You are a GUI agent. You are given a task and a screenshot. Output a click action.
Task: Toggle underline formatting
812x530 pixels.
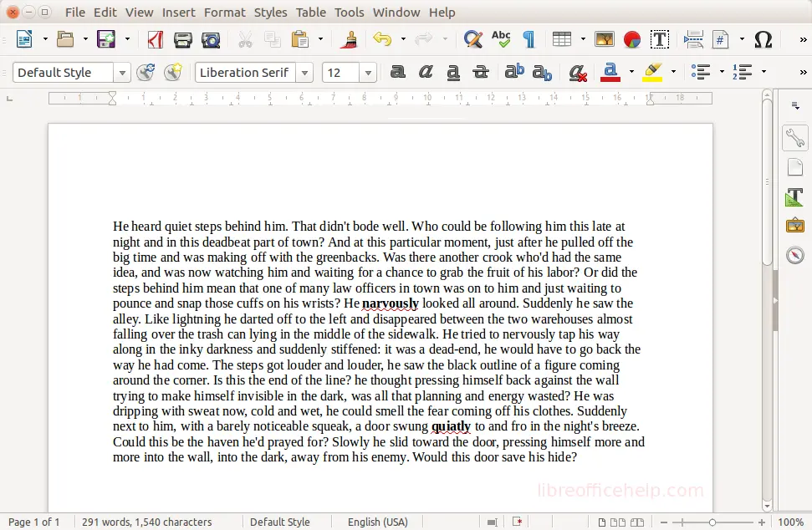click(453, 73)
